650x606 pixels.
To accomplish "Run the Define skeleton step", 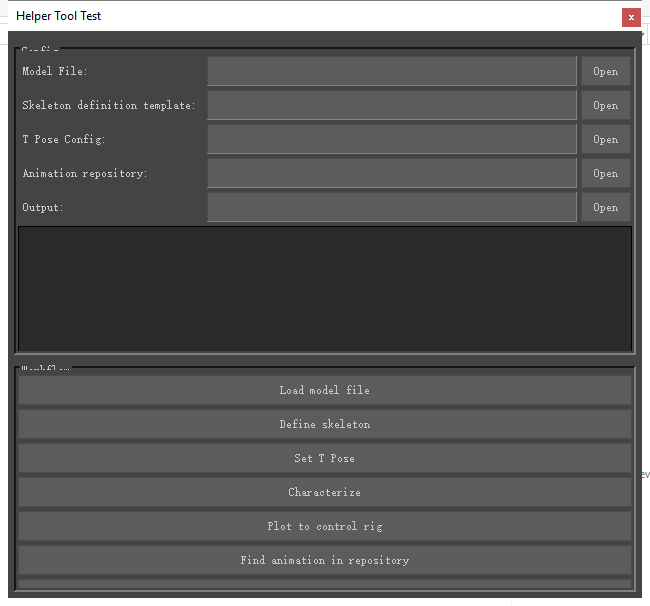I will pos(324,425).
